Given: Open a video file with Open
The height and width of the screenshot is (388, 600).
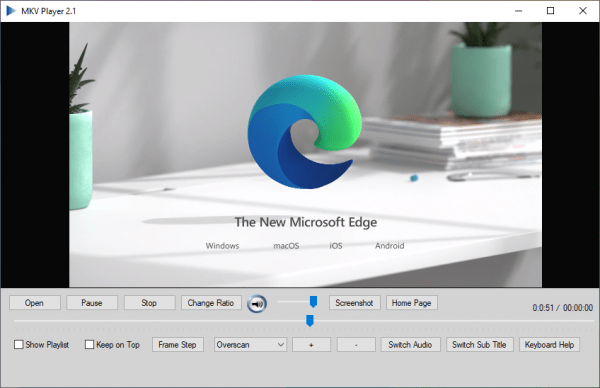Looking at the screenshot, I should tap(35, 303).
